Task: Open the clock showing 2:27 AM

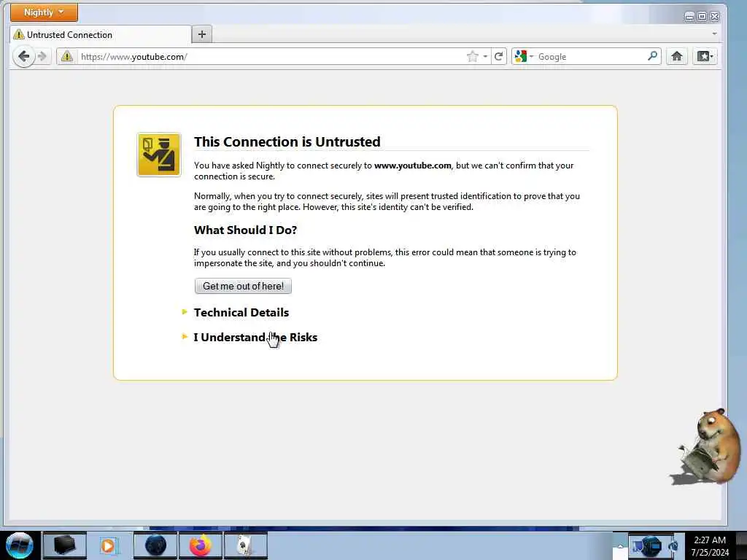Action: 710,546
